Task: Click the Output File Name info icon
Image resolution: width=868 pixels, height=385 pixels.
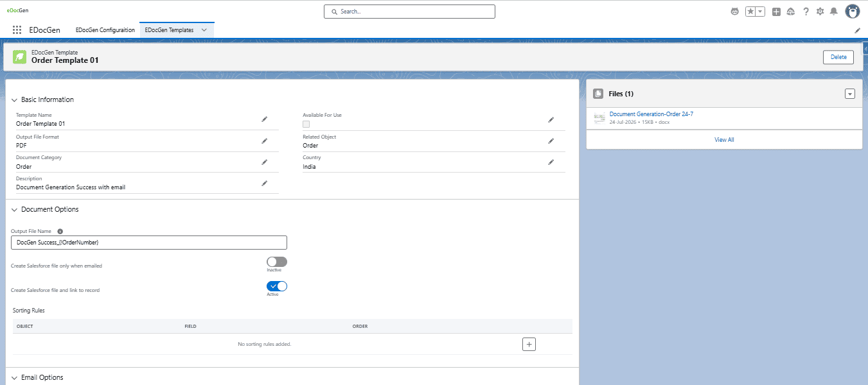Action: point(60,231)
